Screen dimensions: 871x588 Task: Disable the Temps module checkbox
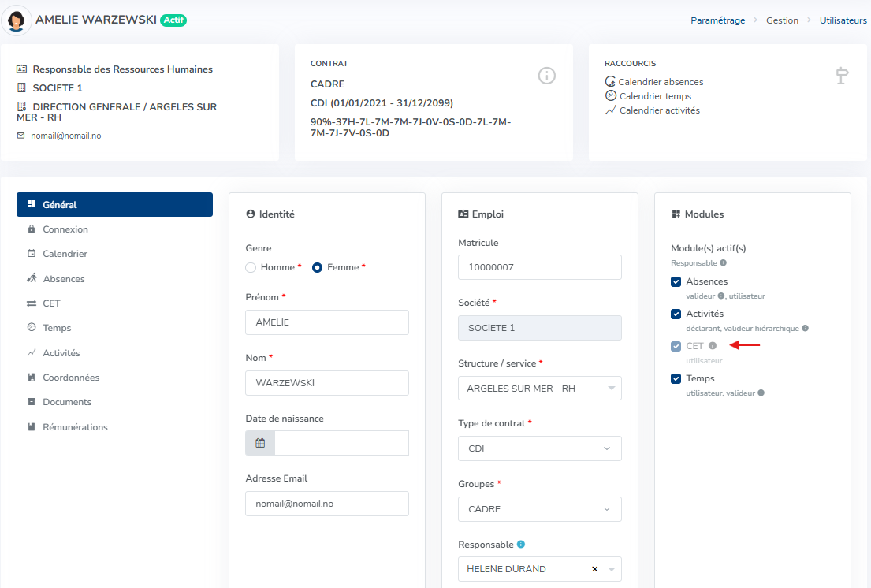[676, 378]
